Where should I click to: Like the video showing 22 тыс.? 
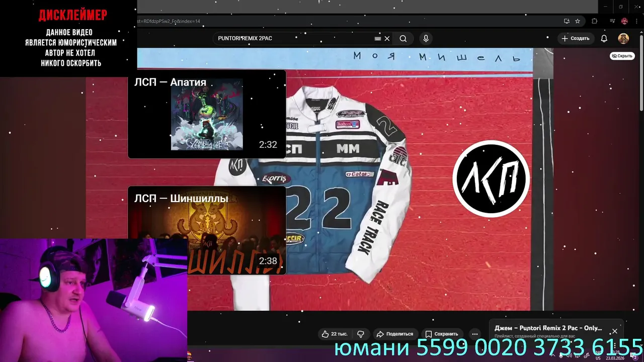coord(335,334)
